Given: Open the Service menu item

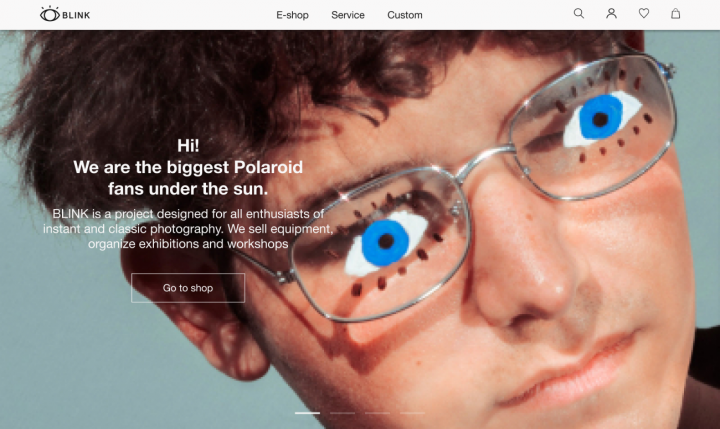Looking at the screenshot, I should [x=348, y=15].
